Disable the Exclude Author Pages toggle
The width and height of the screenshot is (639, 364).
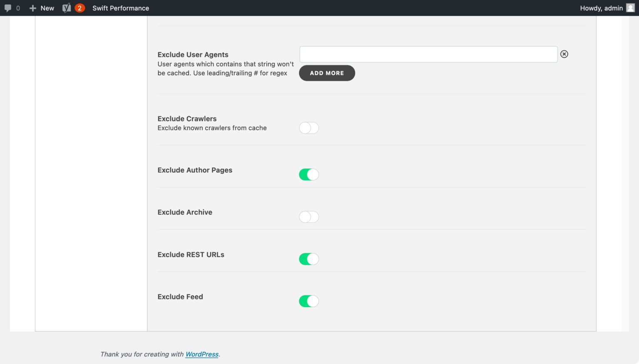309,175
